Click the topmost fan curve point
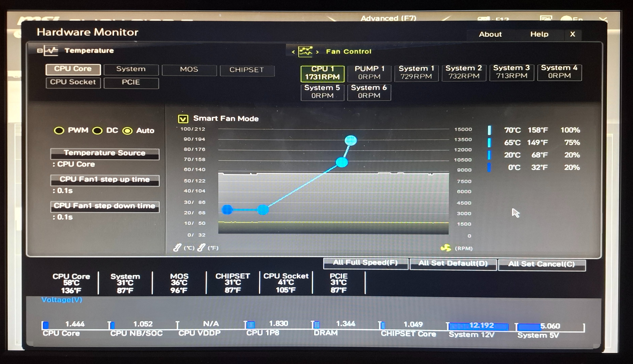Viewport: 633px width, 364px height. pos(350,140)
